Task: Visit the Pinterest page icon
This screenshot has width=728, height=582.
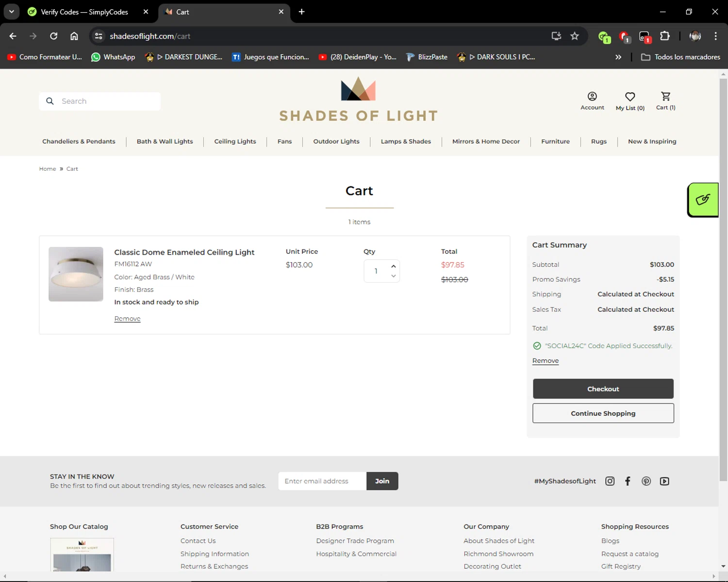Action: coord(646,481)
